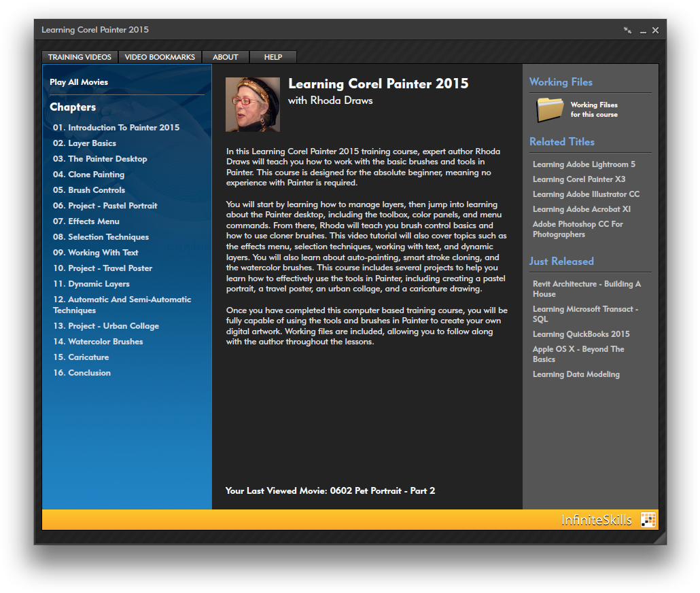
Task: Select the Training Videos tab
Action: [80, 57]
